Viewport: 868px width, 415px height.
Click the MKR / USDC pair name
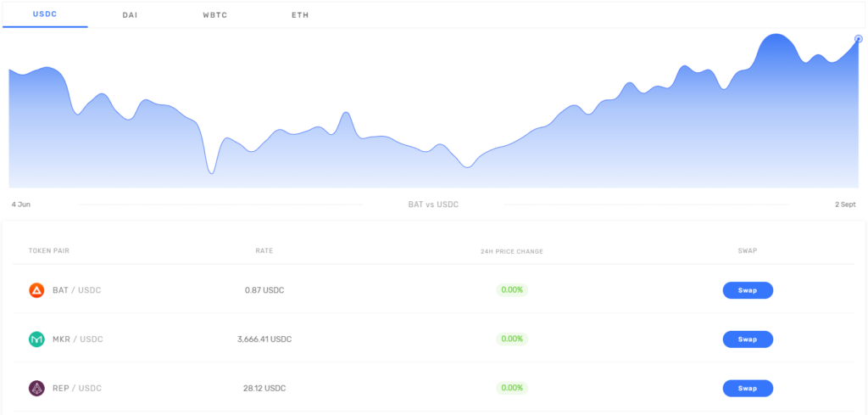click(77, 339)
